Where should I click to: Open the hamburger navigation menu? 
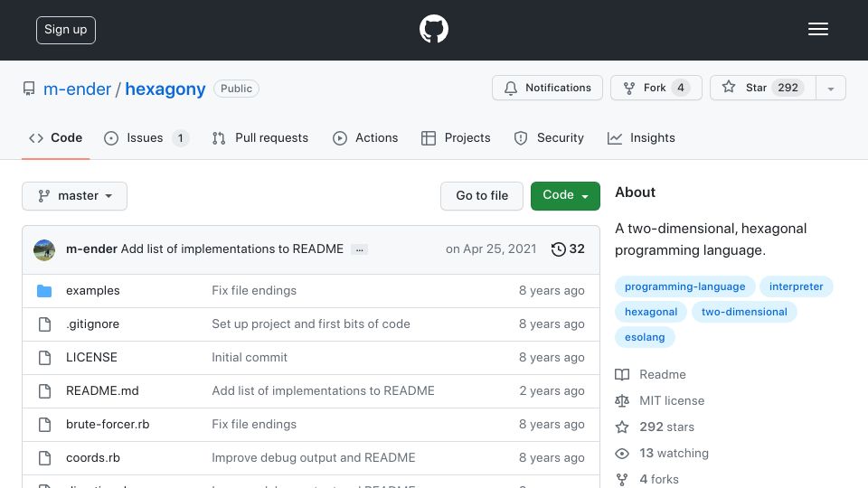pos(817,29)
